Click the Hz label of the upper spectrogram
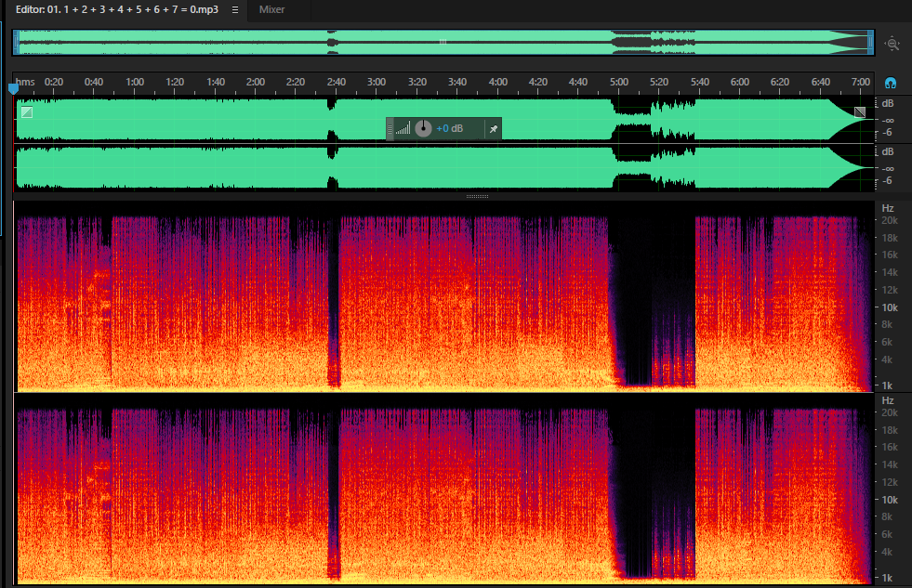The height and width of the screenshot is (588, 912). click(x=888, y=208)
